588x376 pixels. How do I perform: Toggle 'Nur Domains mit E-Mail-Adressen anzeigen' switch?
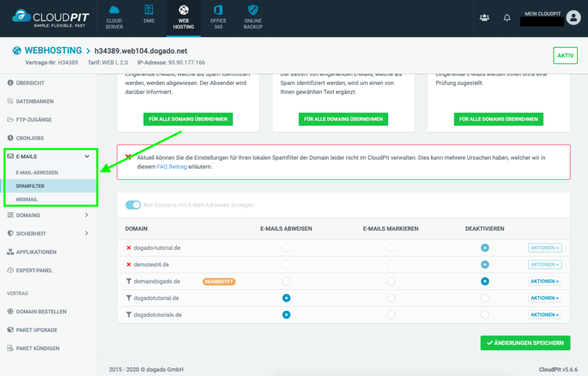tap(133, 205)
